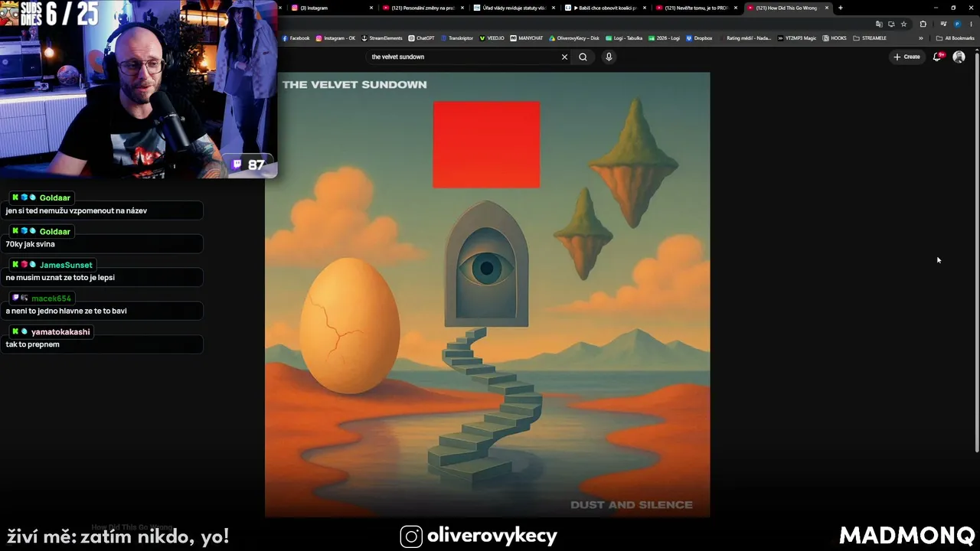
Task: Close the Instagram tab
Action: [371, 8]
